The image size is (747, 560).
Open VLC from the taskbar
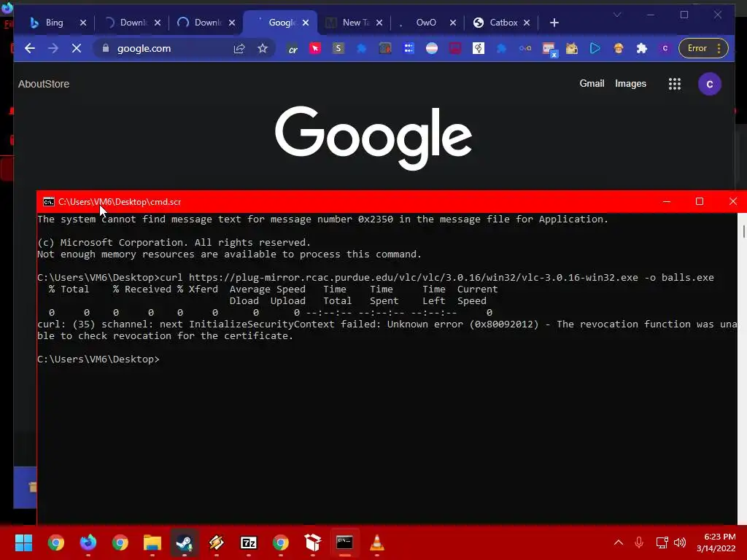point(377,542)
